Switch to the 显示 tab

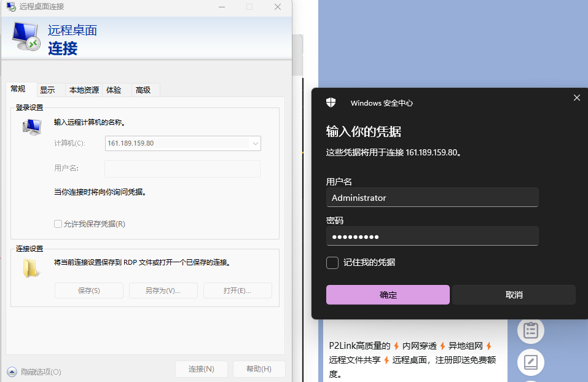coord(48,90)
